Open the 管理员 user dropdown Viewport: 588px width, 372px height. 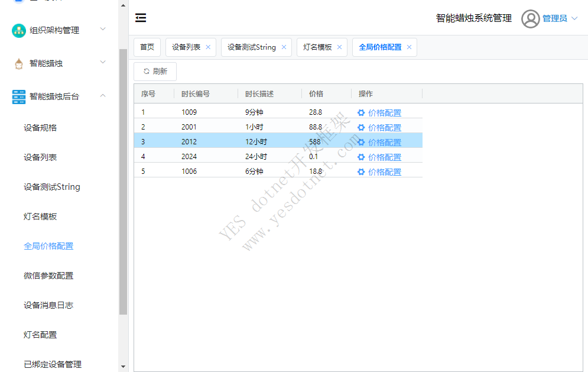click(x=560, y=19)
